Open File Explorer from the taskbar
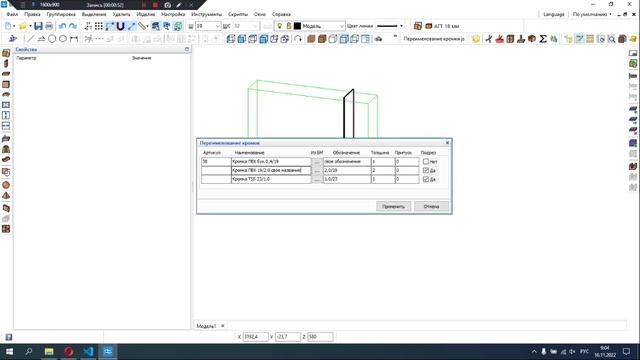Screen dimensions: 640x360 coord(49,351)
